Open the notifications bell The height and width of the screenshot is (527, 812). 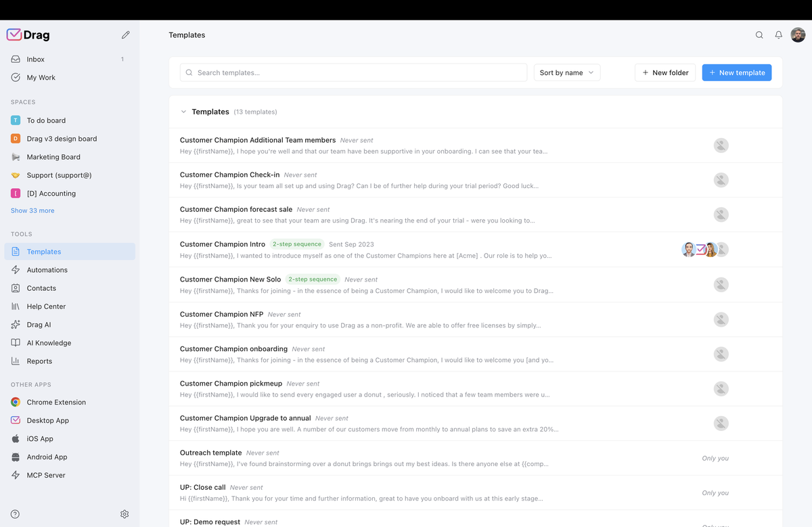779,35
